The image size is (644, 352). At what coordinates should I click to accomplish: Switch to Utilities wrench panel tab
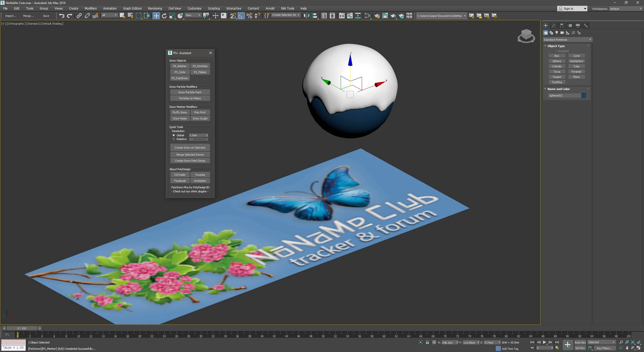tap(586, 26)
